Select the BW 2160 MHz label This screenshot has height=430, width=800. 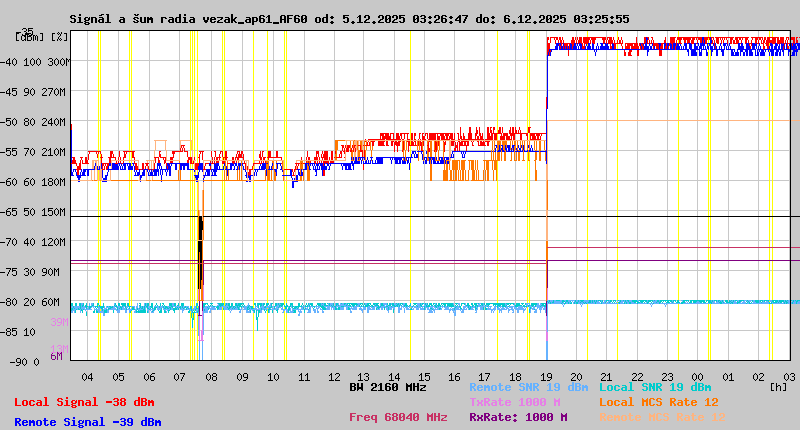[x=388, y=387]
